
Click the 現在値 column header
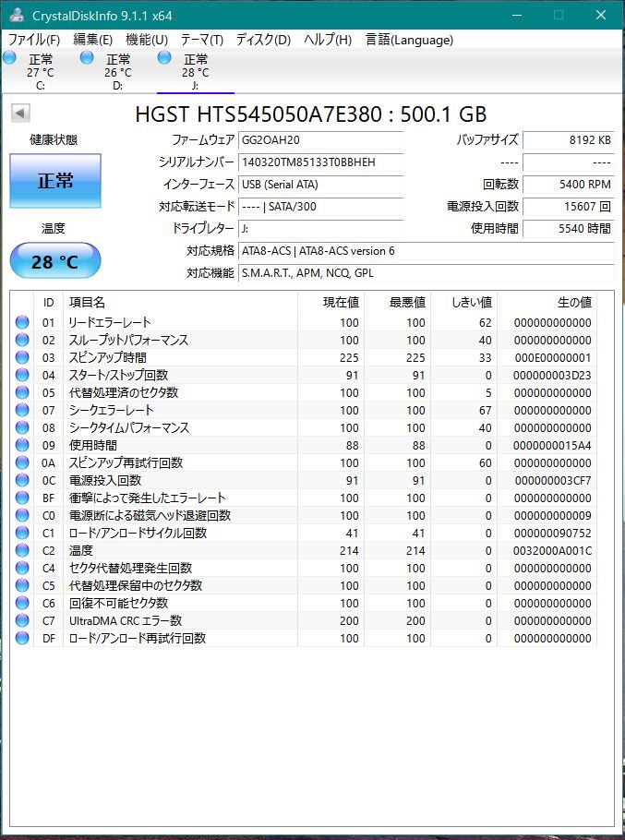pyautogui.click(x=331, y=302)
